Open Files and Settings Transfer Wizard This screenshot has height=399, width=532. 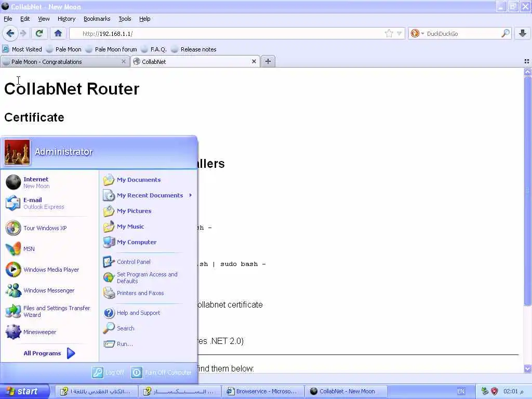49,311
